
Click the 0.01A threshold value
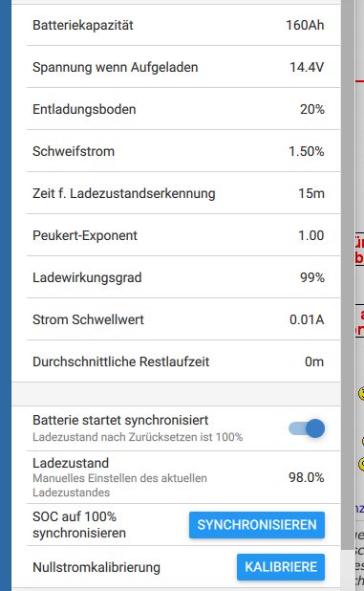pyautogui.click(x=307, y=319)
